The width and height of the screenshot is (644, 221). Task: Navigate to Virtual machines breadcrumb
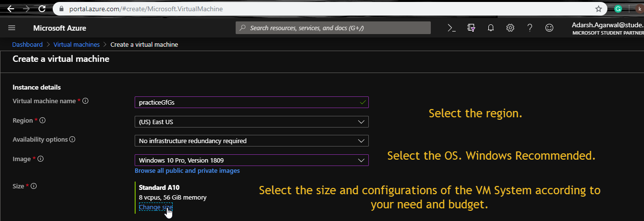point(76,44)
